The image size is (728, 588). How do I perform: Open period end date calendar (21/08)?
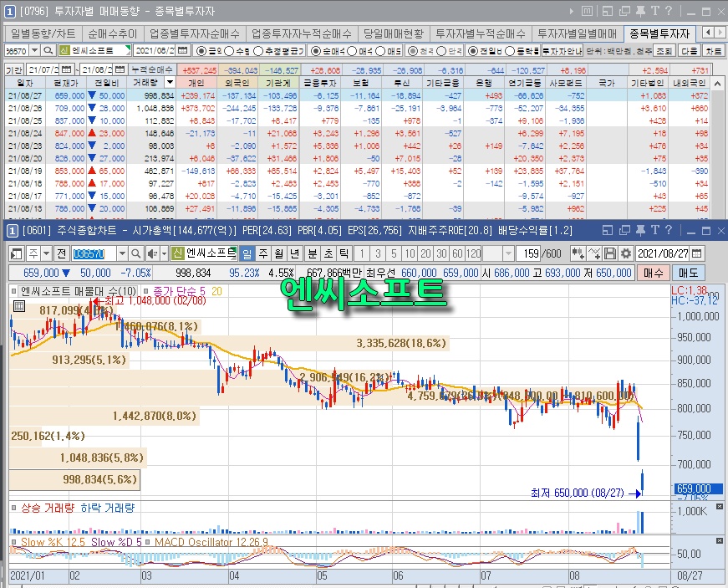point(120,69)
